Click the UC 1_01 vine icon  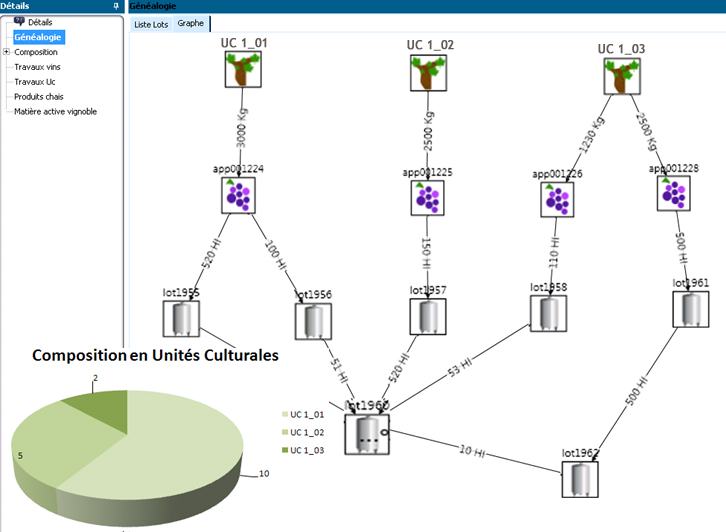point(241,71)
